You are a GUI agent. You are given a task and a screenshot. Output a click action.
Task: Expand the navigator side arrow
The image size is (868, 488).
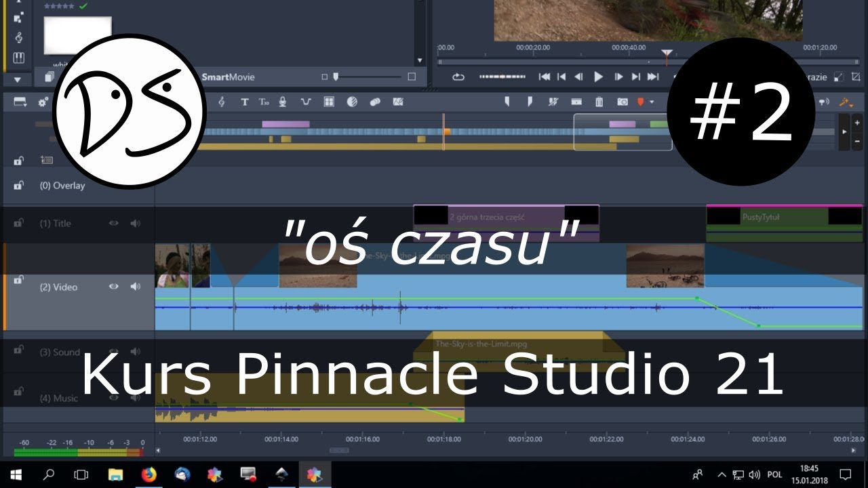[x=844, y=131]
